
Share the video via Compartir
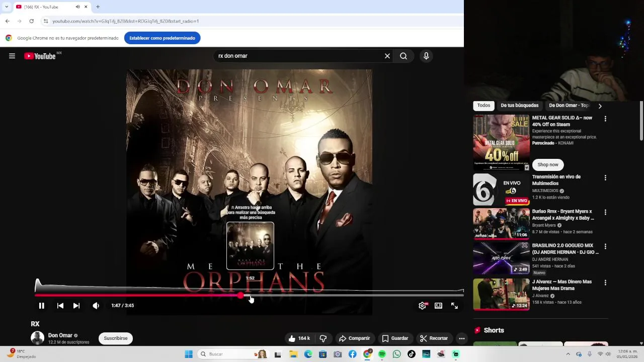(x=355, y=338)
